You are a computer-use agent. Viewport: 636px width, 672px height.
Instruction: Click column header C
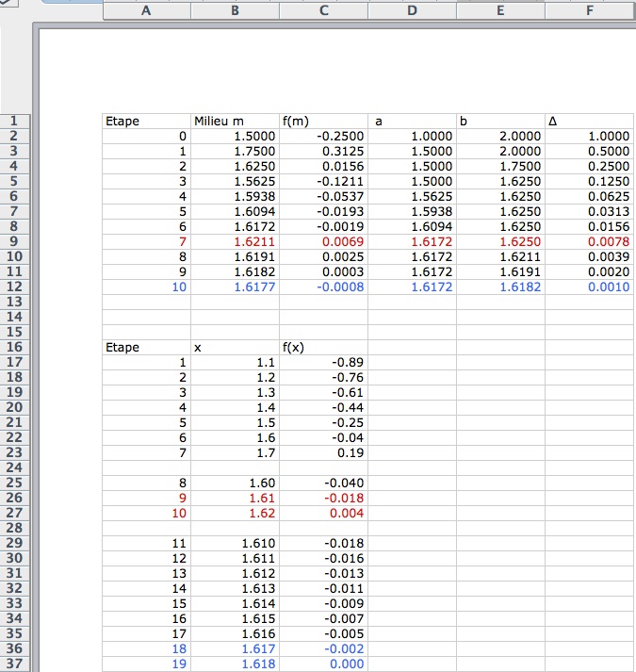click(323, 11)
